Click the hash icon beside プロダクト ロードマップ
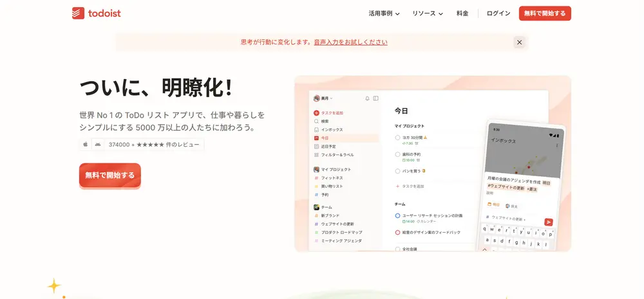 coord(316,233)
